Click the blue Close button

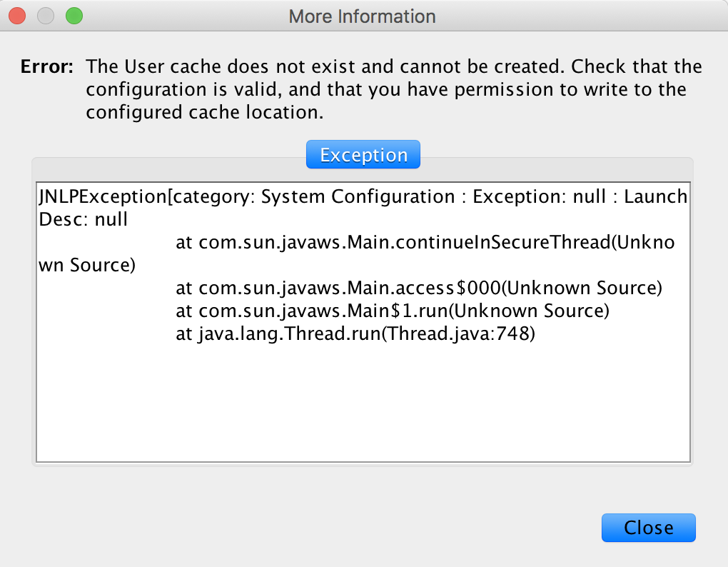pos(648,528)
